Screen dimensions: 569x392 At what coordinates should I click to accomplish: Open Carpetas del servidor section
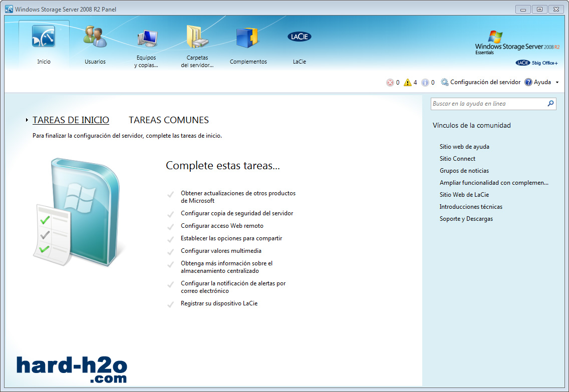197,37
